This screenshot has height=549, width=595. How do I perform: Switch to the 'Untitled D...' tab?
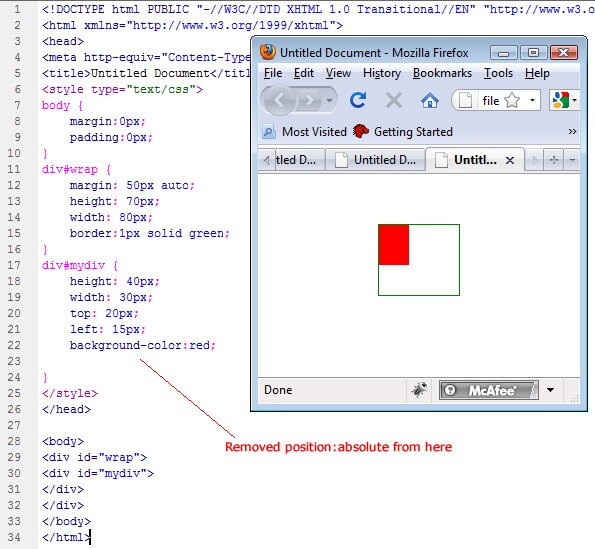375,160
